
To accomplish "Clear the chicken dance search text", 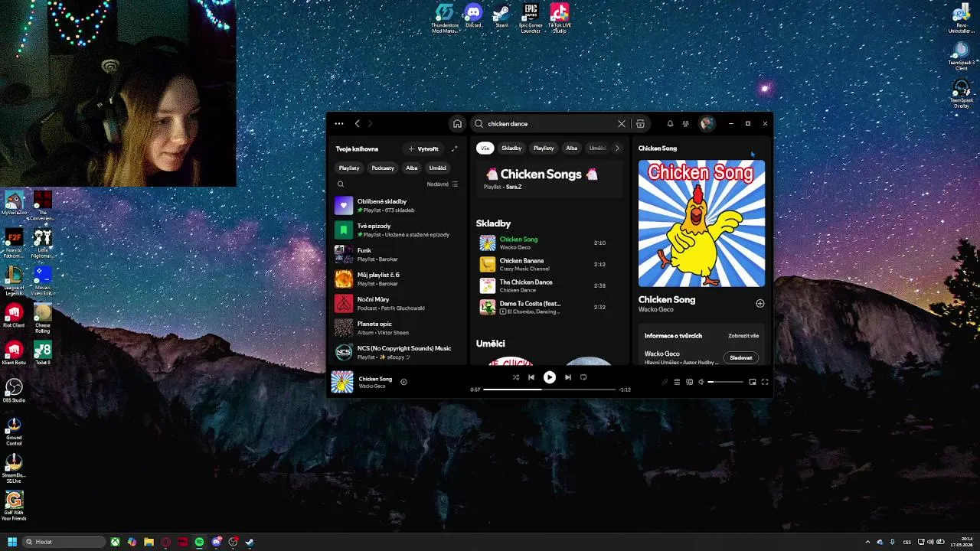I will coord(622,123).
